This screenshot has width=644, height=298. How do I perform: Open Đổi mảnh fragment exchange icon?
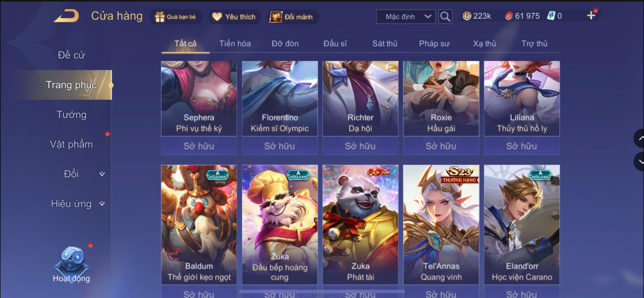(276, 17)
